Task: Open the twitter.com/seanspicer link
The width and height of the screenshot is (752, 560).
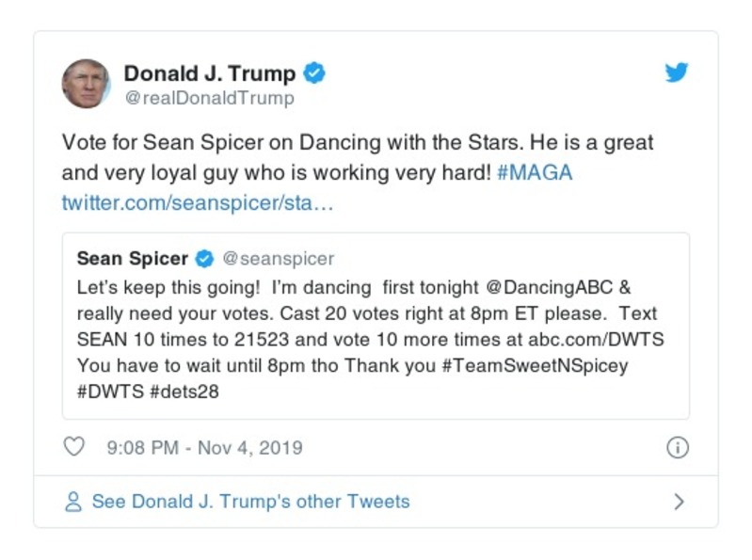Action: [198, 203]
